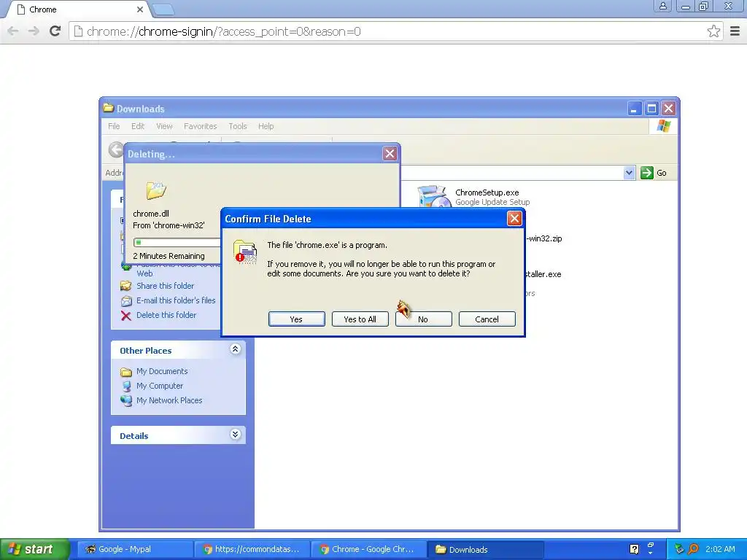Image resolution: width=747 pixels, height=560 pixels.
Task: Open the Tools menu in Downloads window
Action: click(237, 126)
